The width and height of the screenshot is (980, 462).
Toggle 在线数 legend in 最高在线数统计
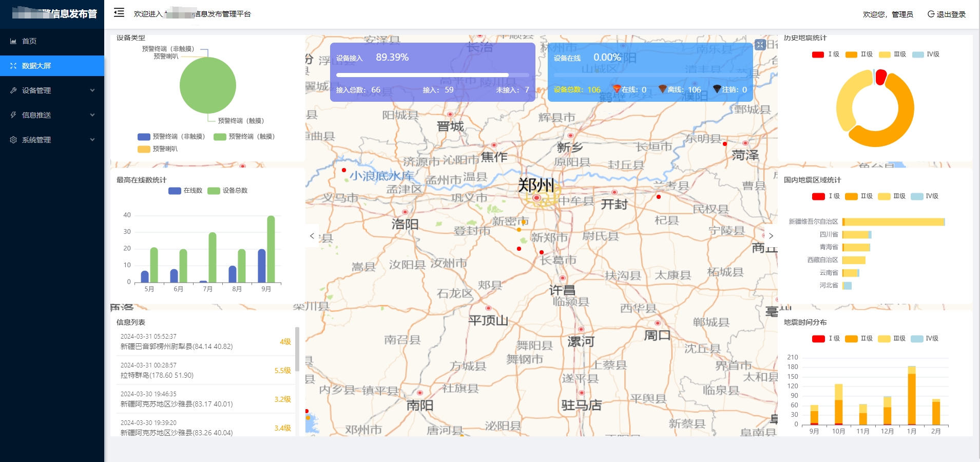tap(185, 191)
